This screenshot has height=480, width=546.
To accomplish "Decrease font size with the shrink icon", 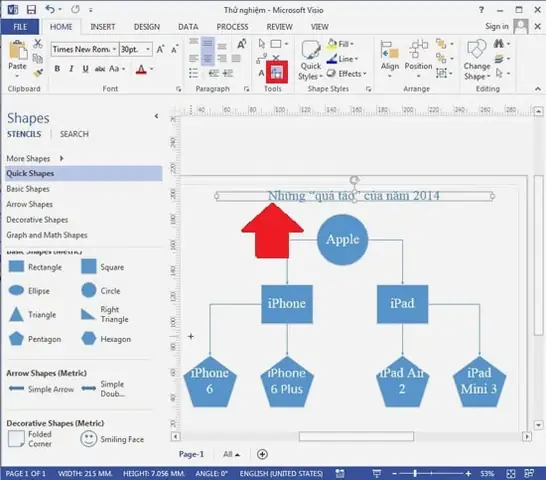I will click(x=175, y=49).
